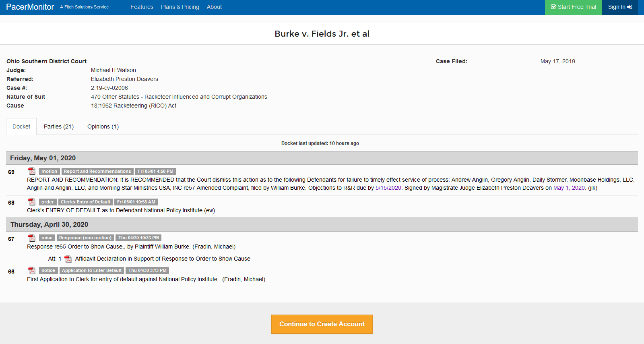
Task: Click the Sign In button
Action: (620, 7)
